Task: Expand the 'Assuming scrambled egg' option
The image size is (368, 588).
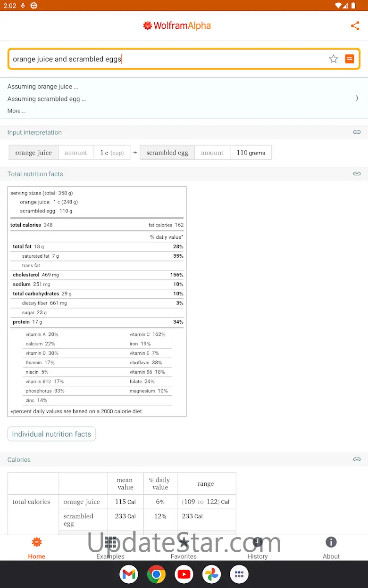Action: pyautogui.click(x=47, y=99)
